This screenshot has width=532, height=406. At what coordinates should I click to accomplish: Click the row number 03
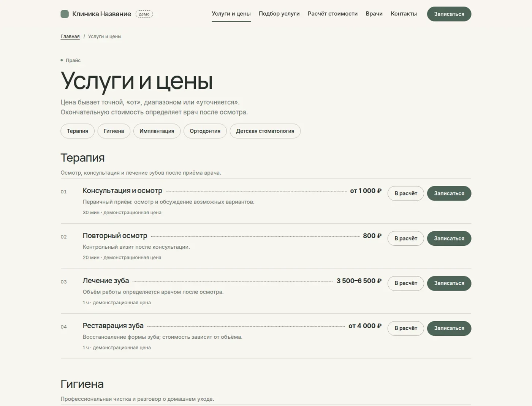point(63,282)
